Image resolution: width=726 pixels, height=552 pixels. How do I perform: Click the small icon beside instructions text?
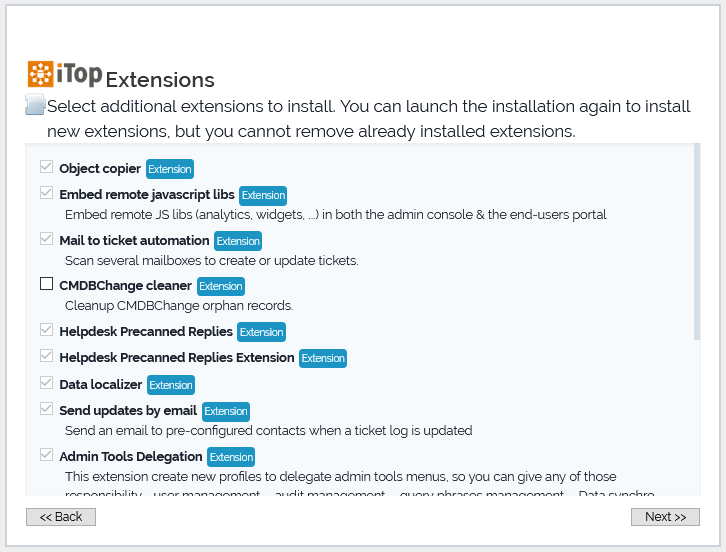35,106
